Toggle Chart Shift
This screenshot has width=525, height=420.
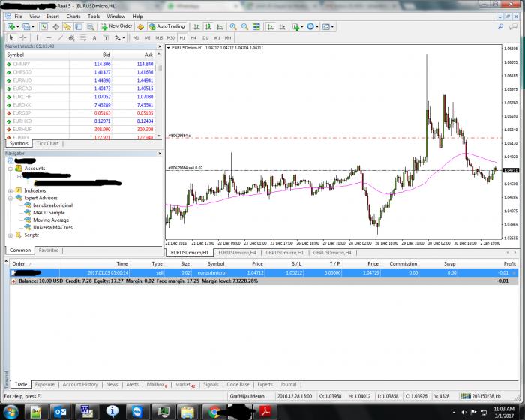pyautogui.click(x=282, y=26)
